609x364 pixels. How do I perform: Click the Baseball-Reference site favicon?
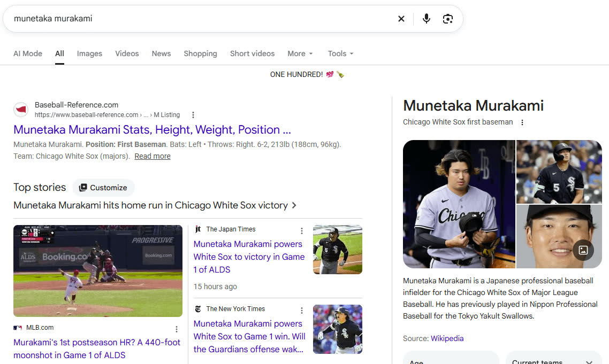point(21,110)
